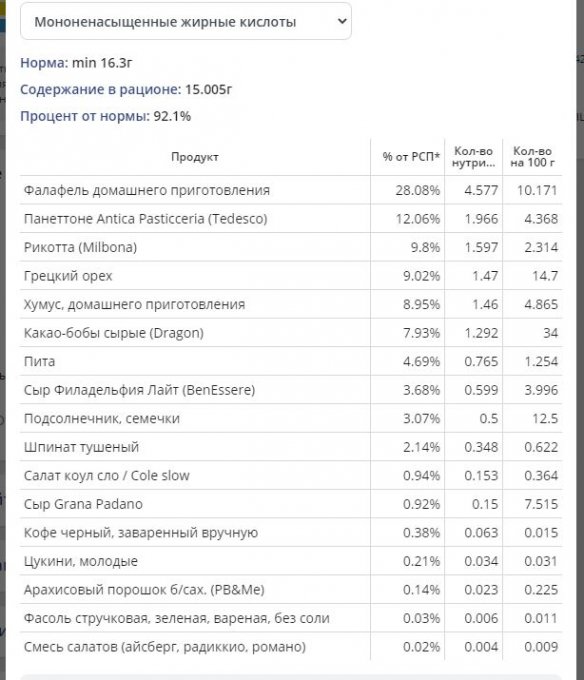Image resolution: width=584 pixels, height=680 pixels.
Task: Click Смесь салатов (айсберг, радиккио, романо)
Action: click(x=165, y=647)
